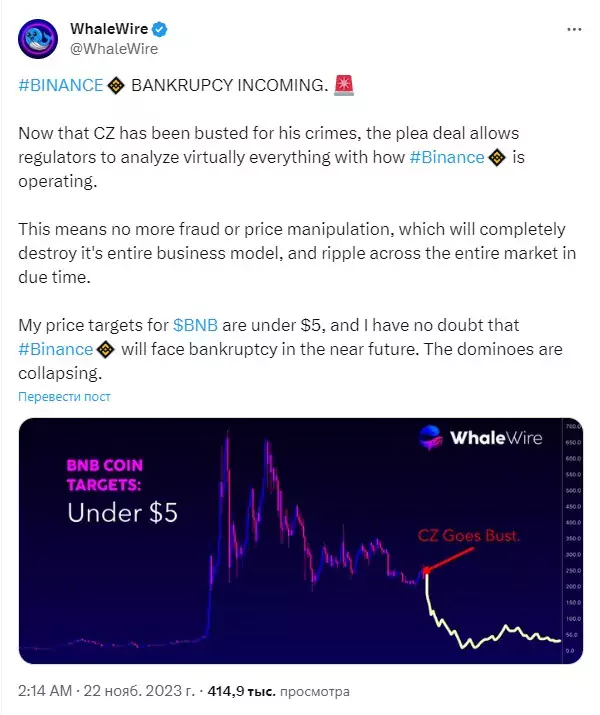
Task: Open the #BINANCE hashtag in the headline
Action: pyautogui.click(x=61, y=85)
